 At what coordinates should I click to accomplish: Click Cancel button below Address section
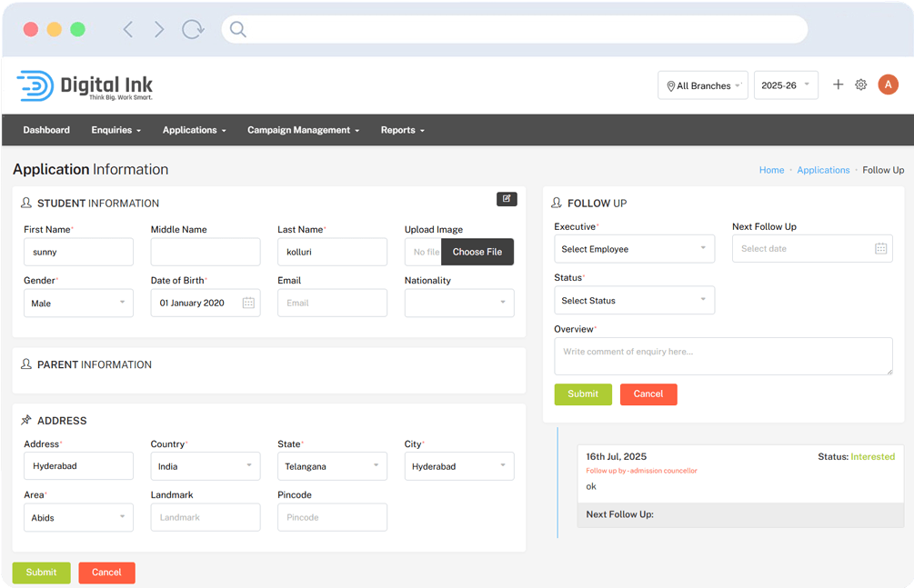tap(106, 573)
